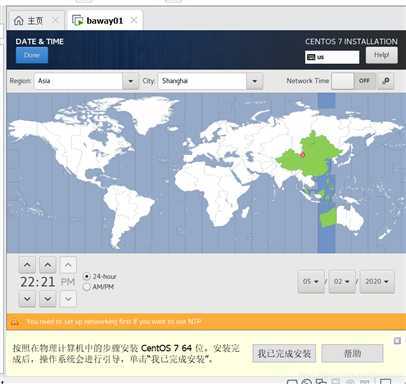Click the 我已完成安装 button
The height and width of the screenshot is (384, 406).
[284, 353]
